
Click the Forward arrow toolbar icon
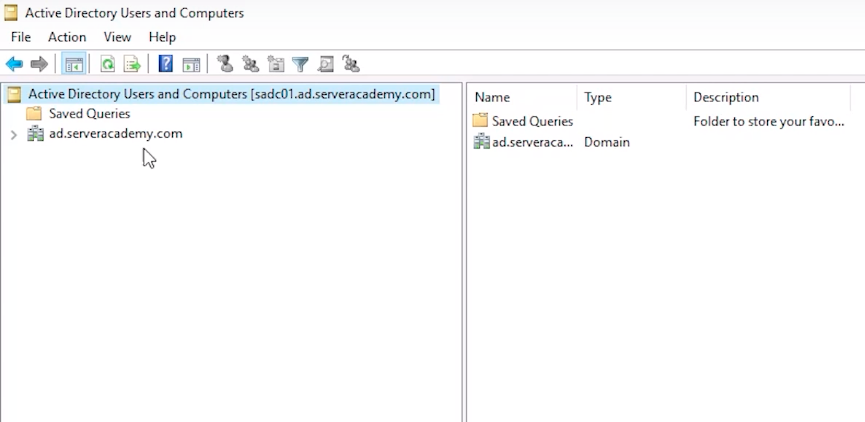coord(39,64)
